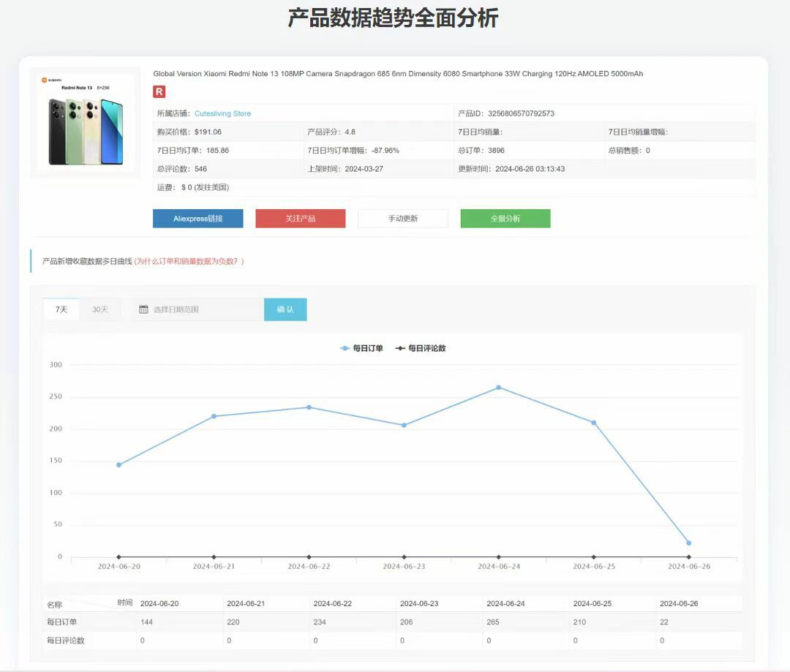This screenshot has width=790, height=672.
Task: Click the 手动更新 button
Action: [403, 219]
